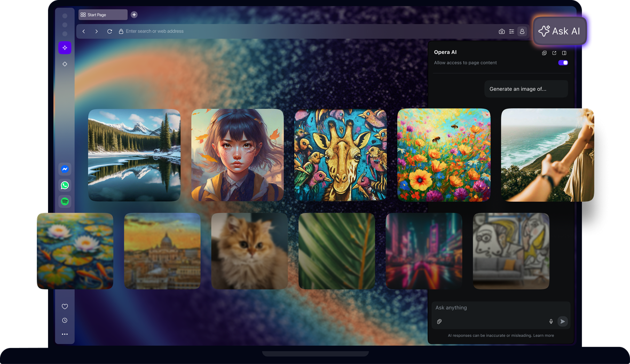Switch to the Start Page tab
Viewport: 630px width, 364px height.
pyautogui.click(x=103, y=14)
